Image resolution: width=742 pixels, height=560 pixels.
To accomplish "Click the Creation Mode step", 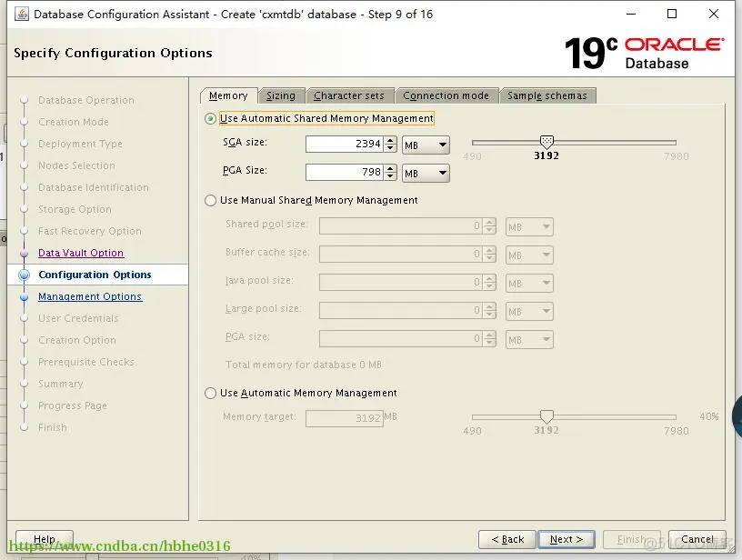I will click(x=74, y=122).
